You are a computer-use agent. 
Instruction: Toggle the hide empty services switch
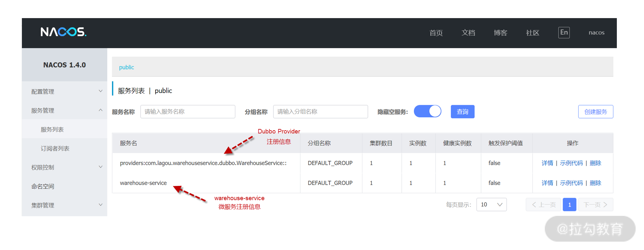[427, 111]
